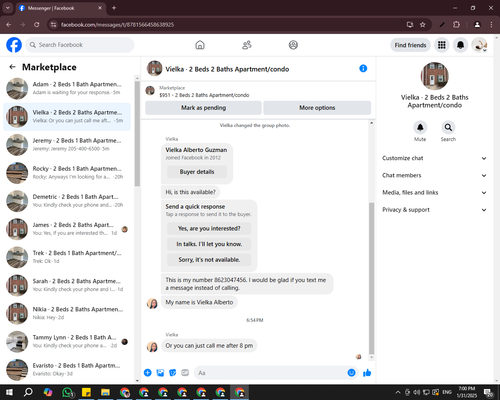Click the chat messages scrollbar

371,278
